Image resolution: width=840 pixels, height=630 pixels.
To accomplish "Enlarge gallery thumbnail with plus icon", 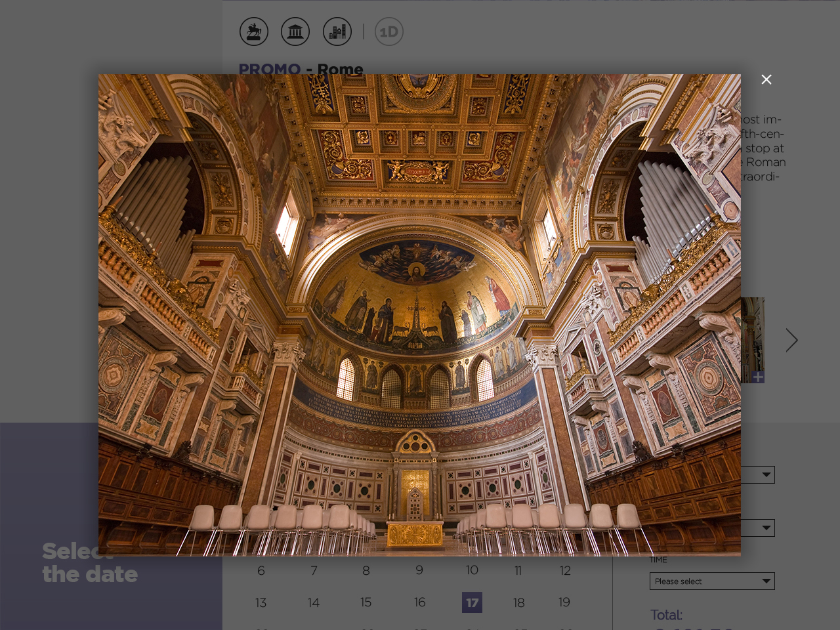I will [758, 377].
